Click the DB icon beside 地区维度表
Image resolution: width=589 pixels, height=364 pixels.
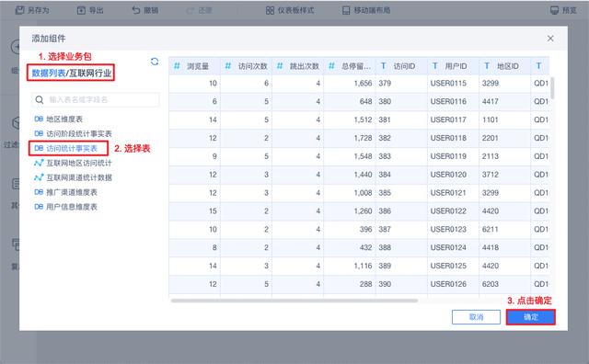pos(39,119)
